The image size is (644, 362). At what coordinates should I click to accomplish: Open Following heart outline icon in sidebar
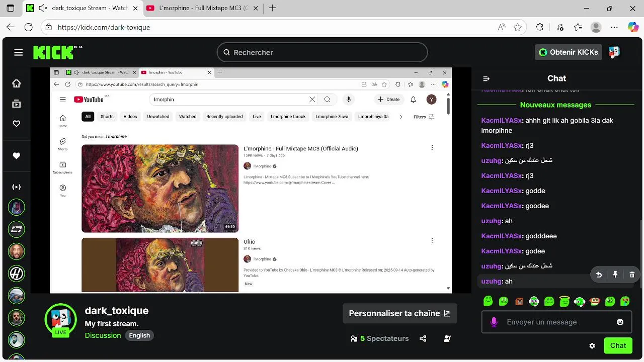click(17, 124)
